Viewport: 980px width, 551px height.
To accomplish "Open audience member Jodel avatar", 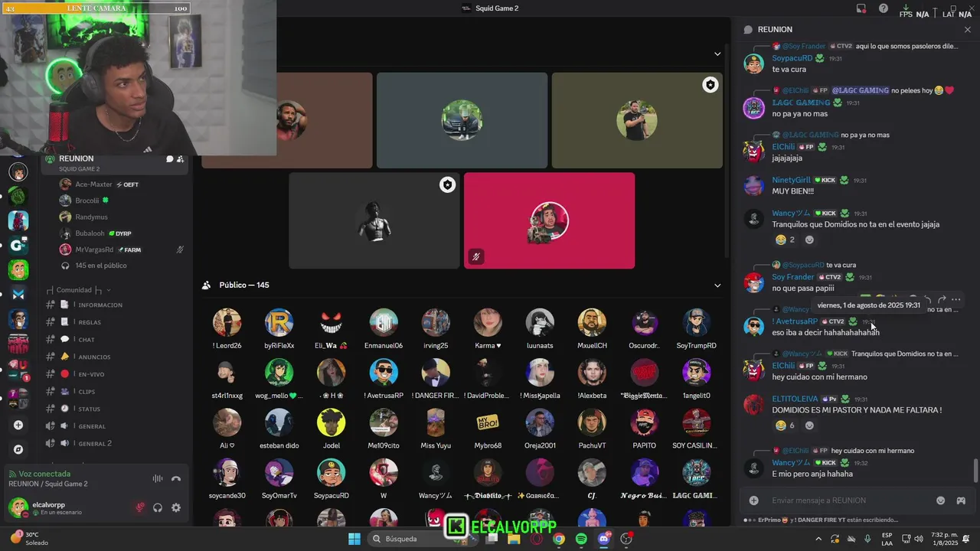I will [x=331, y=422].
